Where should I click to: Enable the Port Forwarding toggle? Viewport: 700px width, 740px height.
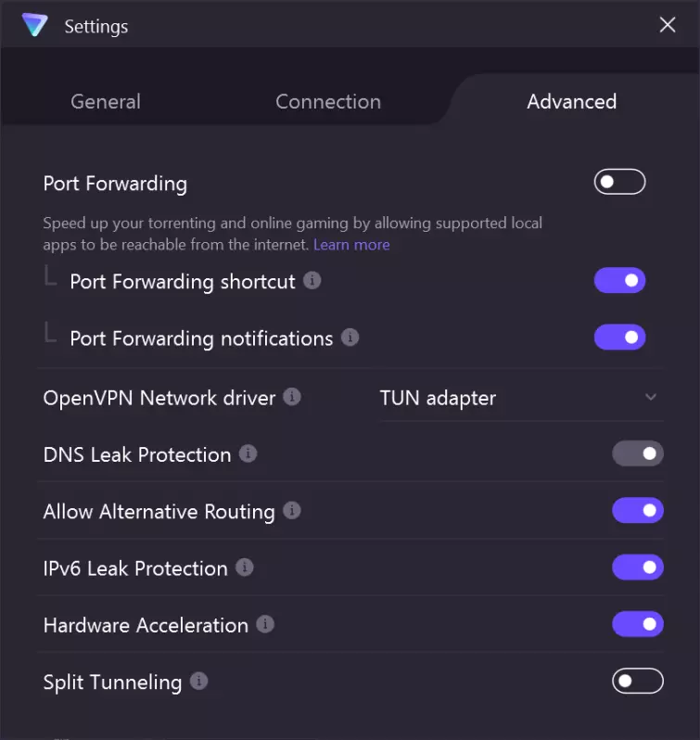point(619,182)
